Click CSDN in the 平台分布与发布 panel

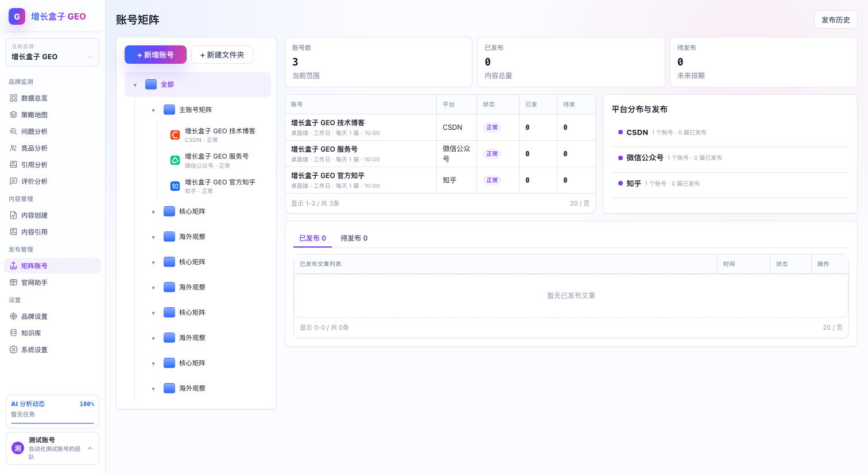(x=637, y=132)
